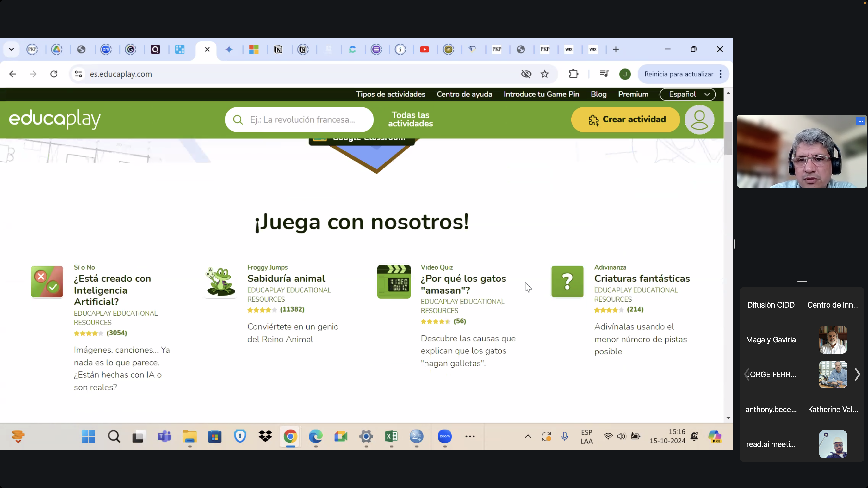Click the scrollbar down arrow
Viewport: 868px width, 488px height.
[728, 418]
